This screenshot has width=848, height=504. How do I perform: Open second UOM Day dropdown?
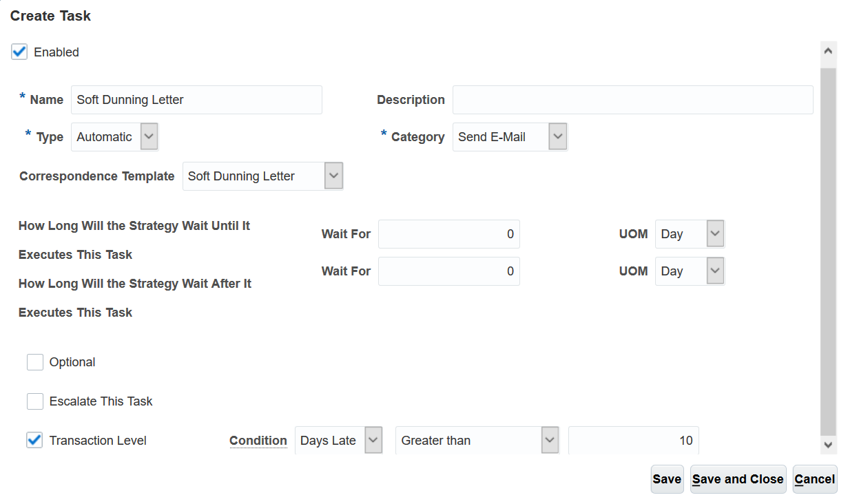click(716, 271)
